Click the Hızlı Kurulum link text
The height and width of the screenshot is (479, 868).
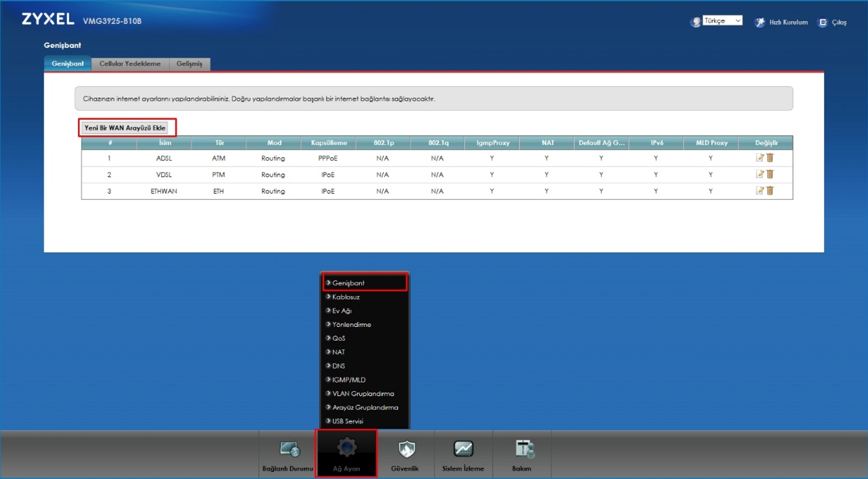[x=788, y=23]
